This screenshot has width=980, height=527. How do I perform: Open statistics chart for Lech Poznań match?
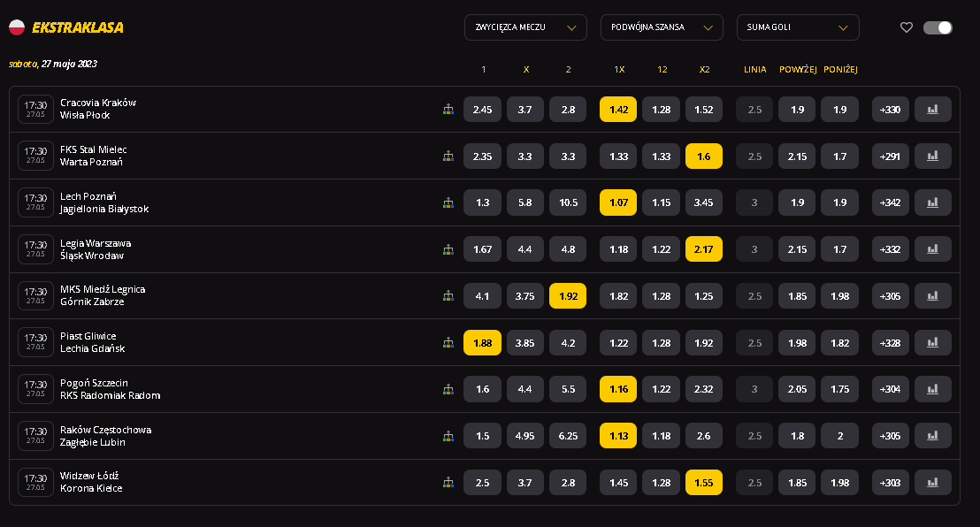(x=932, y=202)
